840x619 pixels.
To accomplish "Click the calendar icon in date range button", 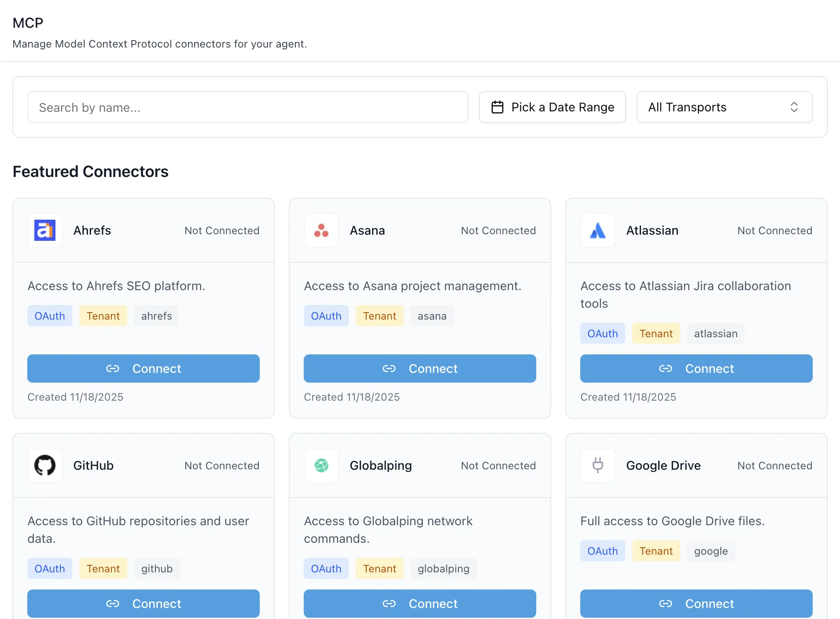I will click(x=497, y=107).
